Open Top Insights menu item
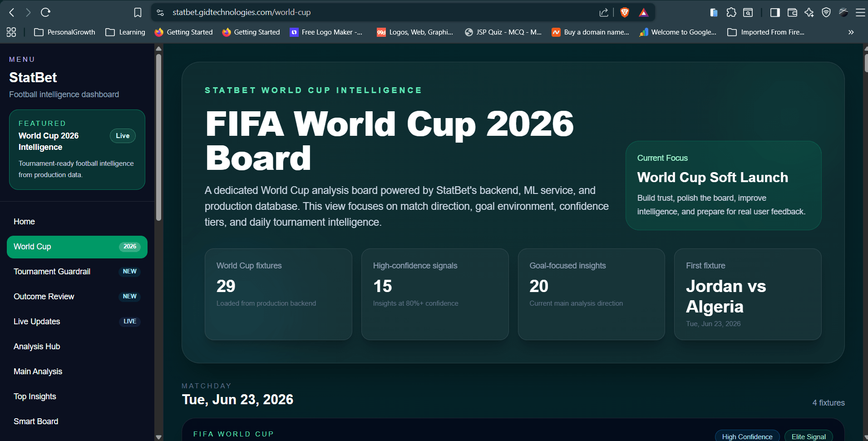 pyautogui.click(x=77, y=396)
